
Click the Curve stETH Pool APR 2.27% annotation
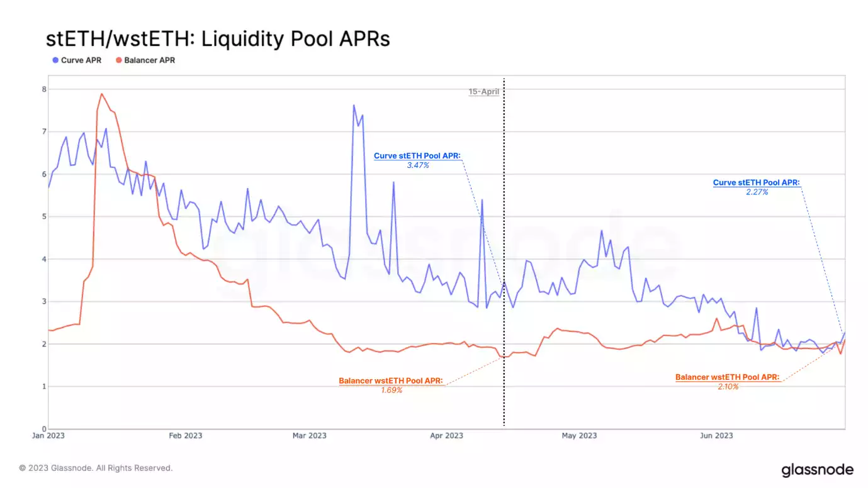(x=757, y=187)
